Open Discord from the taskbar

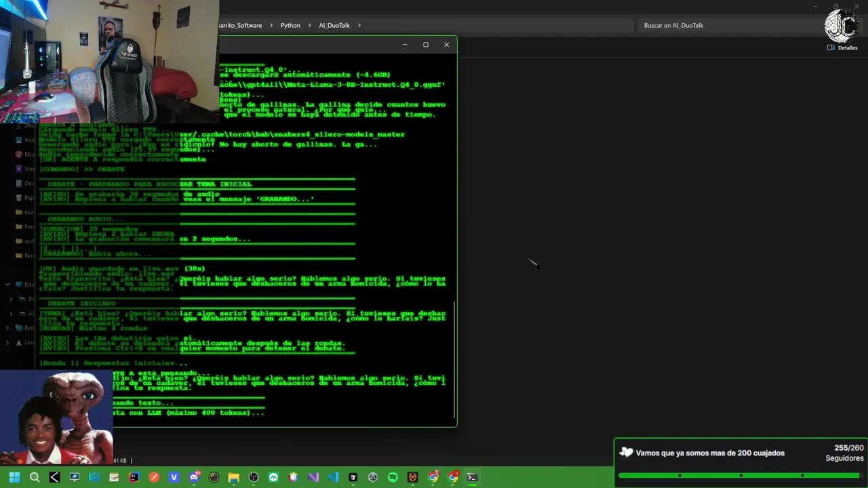[195, 477]
